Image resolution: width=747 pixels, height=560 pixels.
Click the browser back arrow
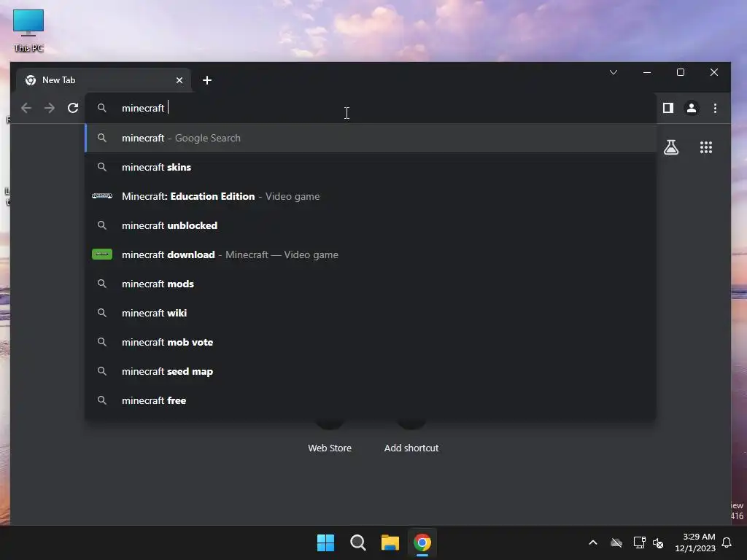coord(26,108)
